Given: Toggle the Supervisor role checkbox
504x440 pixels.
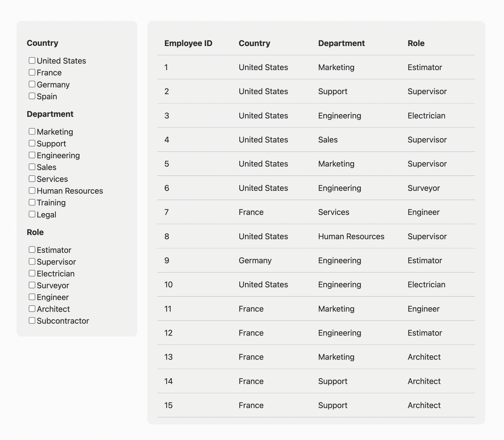Looking at the screenshot, I should point(32,261).
